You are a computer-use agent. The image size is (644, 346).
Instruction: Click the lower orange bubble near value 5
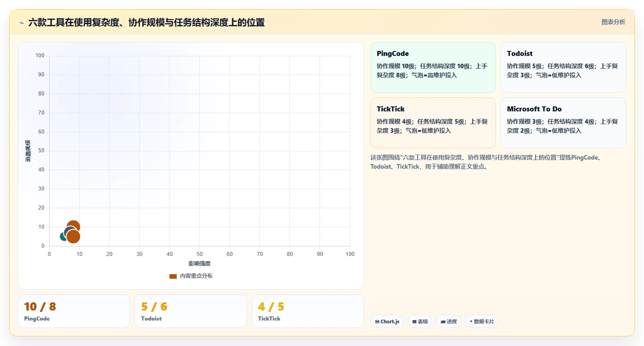(x=74, y=237)
